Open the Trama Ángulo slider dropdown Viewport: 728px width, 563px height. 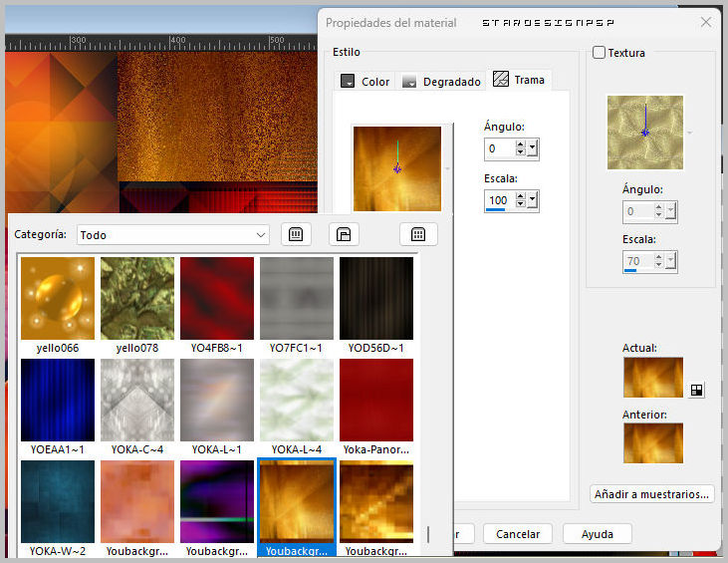(532, 148)
